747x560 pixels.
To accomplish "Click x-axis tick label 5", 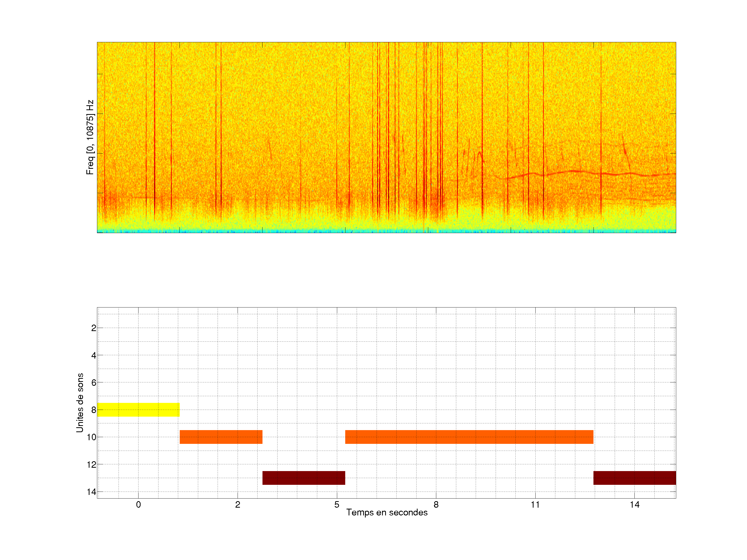I will (337, 505).
